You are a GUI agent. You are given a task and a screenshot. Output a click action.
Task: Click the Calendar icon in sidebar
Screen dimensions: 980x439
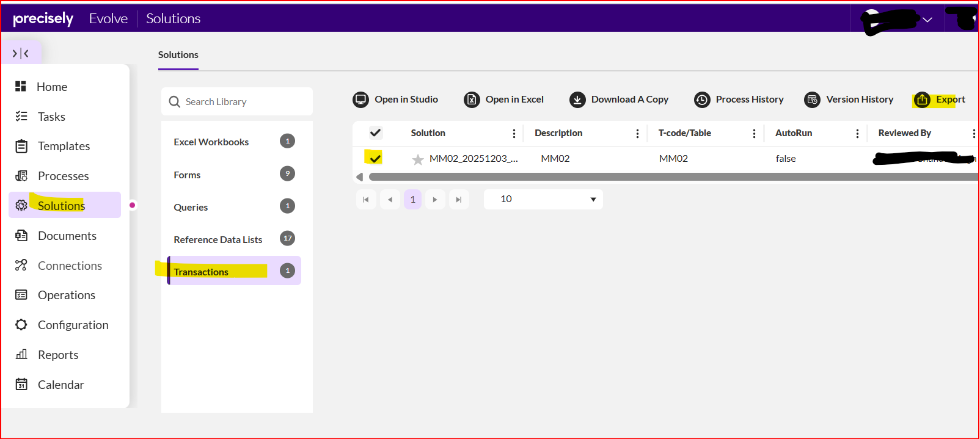pos(21,384)
